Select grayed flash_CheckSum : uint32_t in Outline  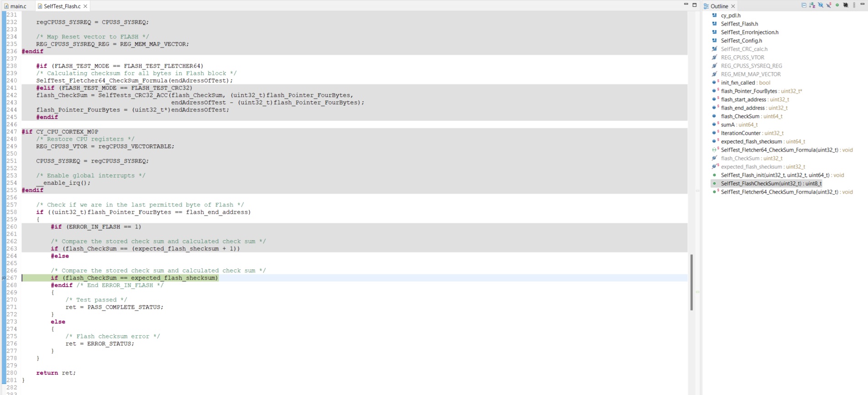click(752, 158)
